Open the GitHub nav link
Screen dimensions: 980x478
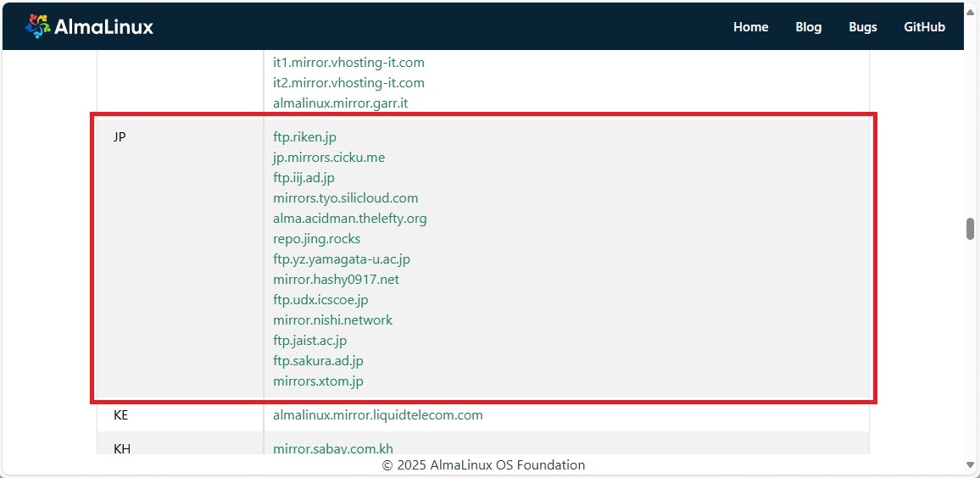(924, 27)
